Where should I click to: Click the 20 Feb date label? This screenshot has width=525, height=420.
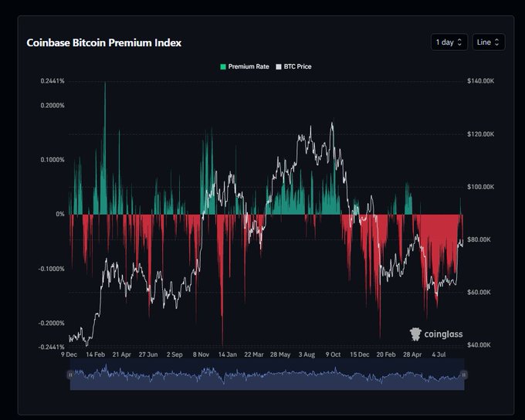(386, 354)
